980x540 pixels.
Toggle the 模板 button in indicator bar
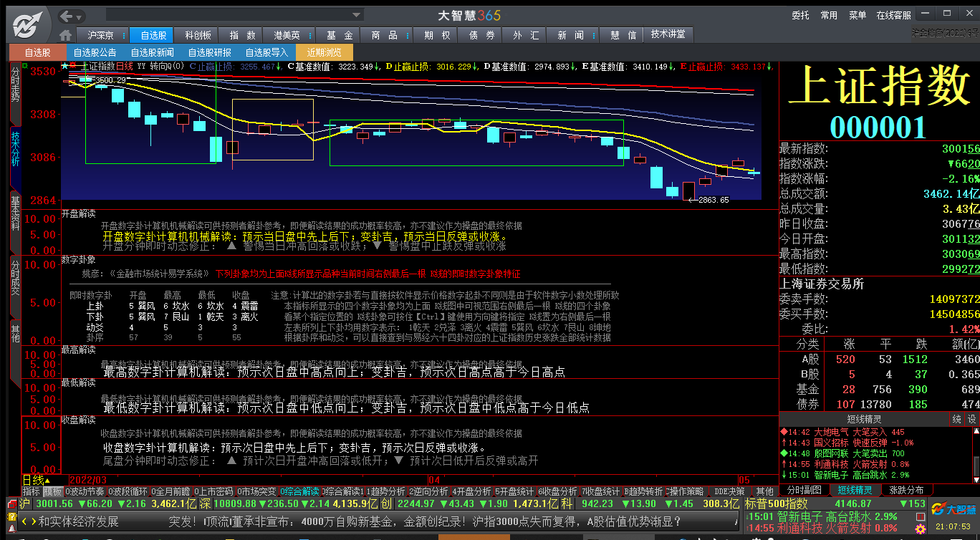52,491
